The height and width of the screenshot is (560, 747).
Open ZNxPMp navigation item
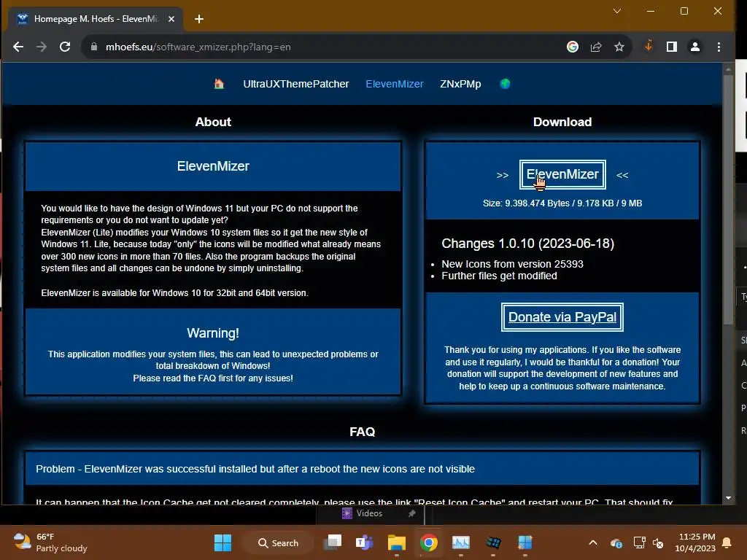tap(460, 84)
